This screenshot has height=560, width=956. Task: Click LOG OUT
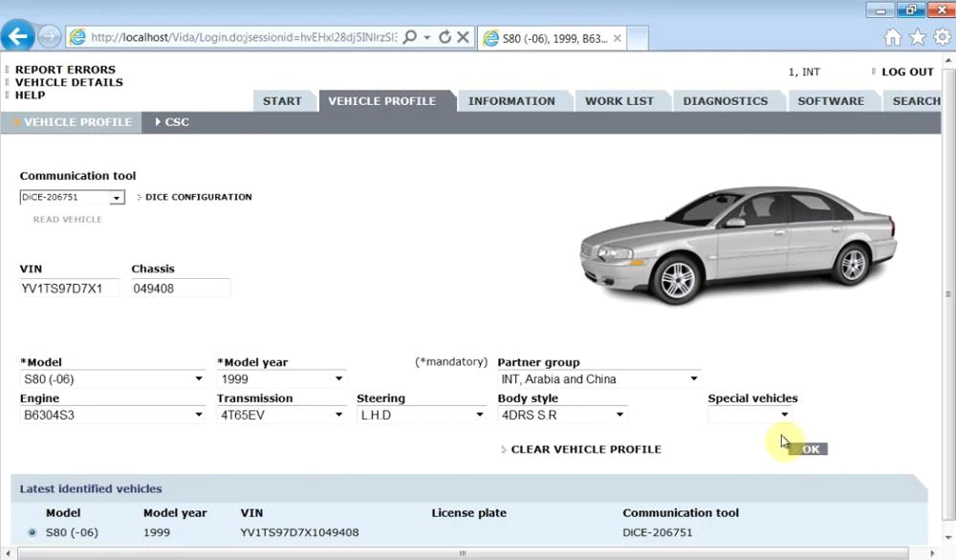(x=907, y=72)
